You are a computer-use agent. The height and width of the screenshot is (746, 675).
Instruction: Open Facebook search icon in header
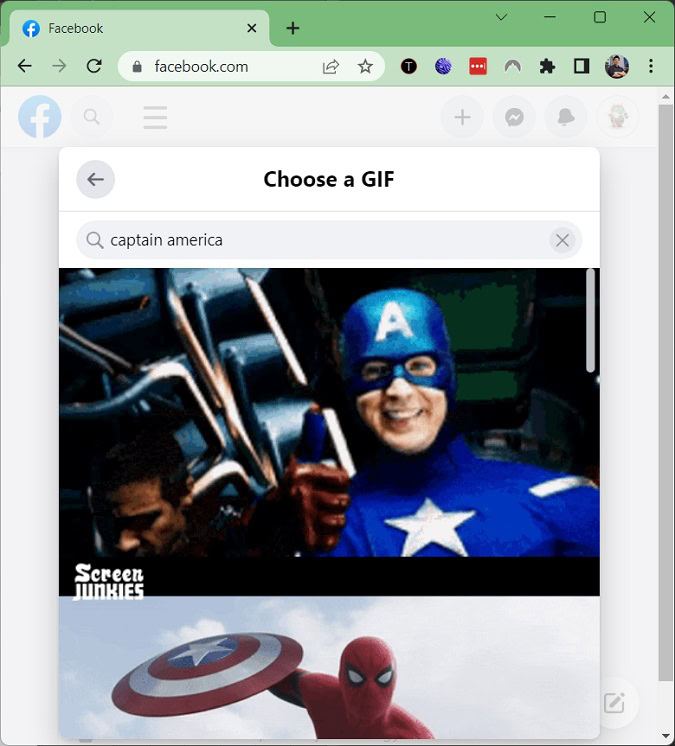(92, 117)
